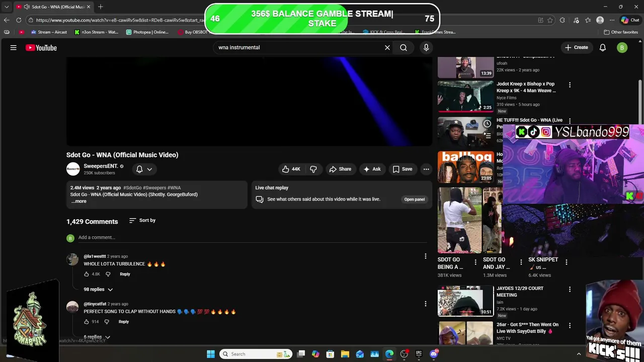
Task: Click the browser address bar URL
Action: click(x=120, y=20)
